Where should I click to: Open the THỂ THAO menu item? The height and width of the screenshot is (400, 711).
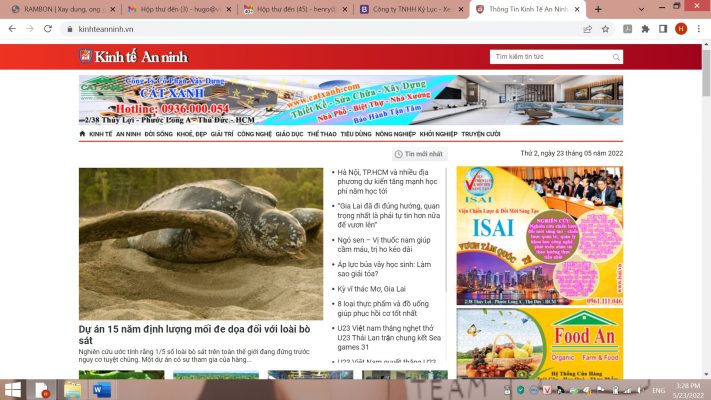[322, 133]
